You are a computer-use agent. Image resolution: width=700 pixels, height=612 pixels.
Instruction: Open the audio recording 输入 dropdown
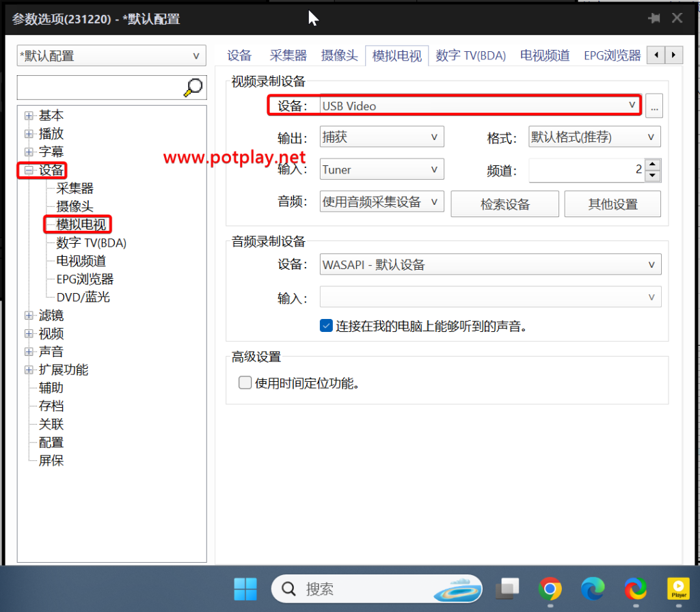tap(490, 297)
